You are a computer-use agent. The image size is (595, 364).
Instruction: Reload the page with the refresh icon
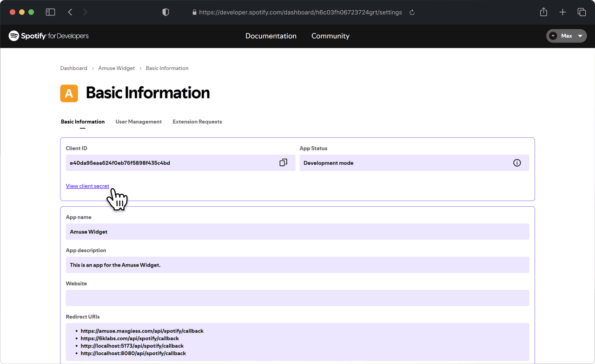pyautogui.click(x=412, y=13)
